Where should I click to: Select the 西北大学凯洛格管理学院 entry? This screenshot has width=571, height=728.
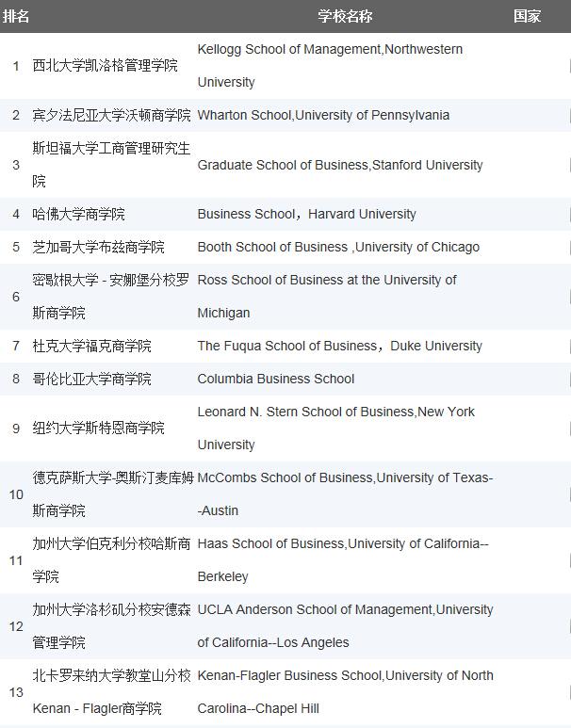coord(105,66)
